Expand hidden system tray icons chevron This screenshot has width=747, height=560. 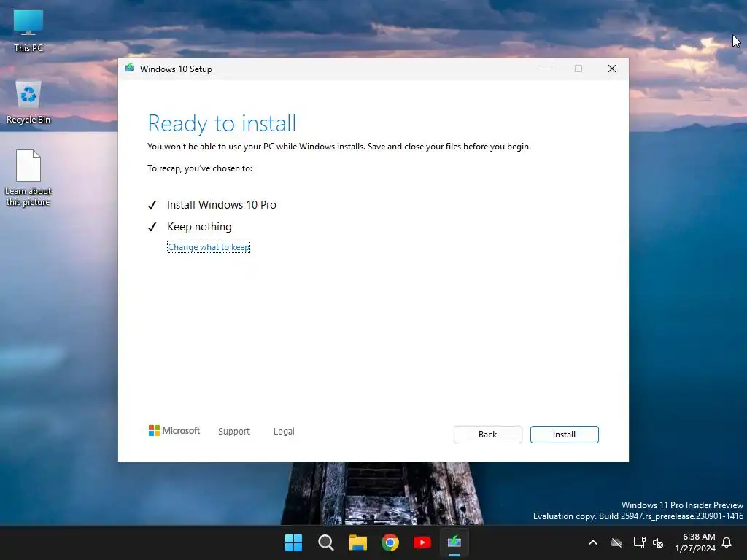593,542
